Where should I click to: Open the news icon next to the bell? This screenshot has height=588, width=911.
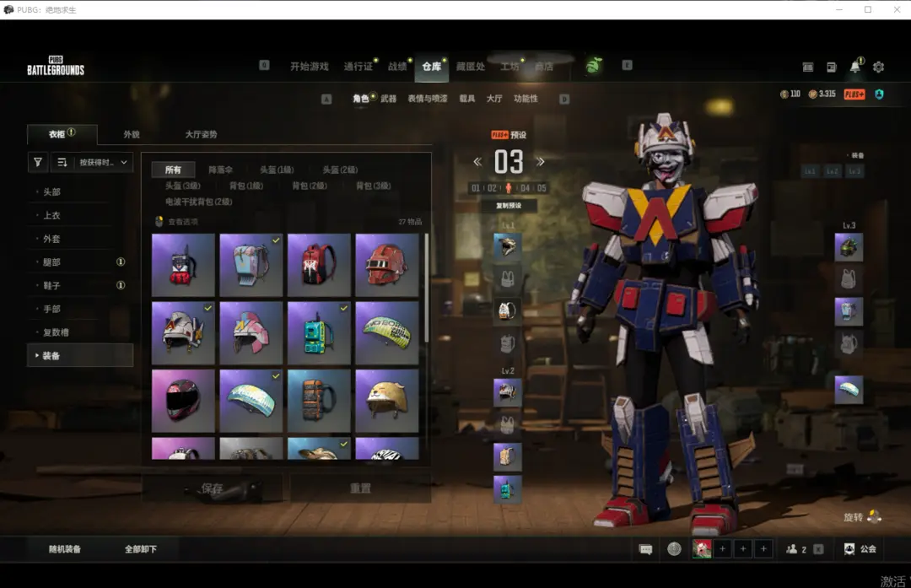[x=832, y=67]
